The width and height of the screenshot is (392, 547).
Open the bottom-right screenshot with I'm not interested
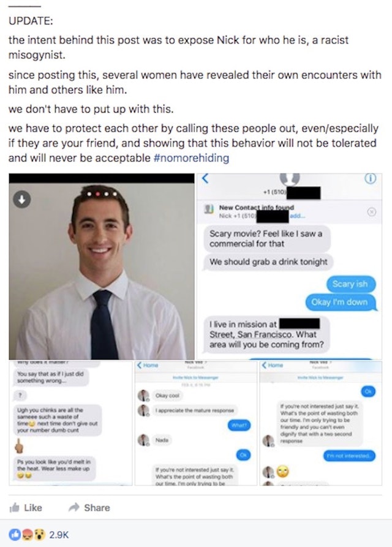(320, 423)
